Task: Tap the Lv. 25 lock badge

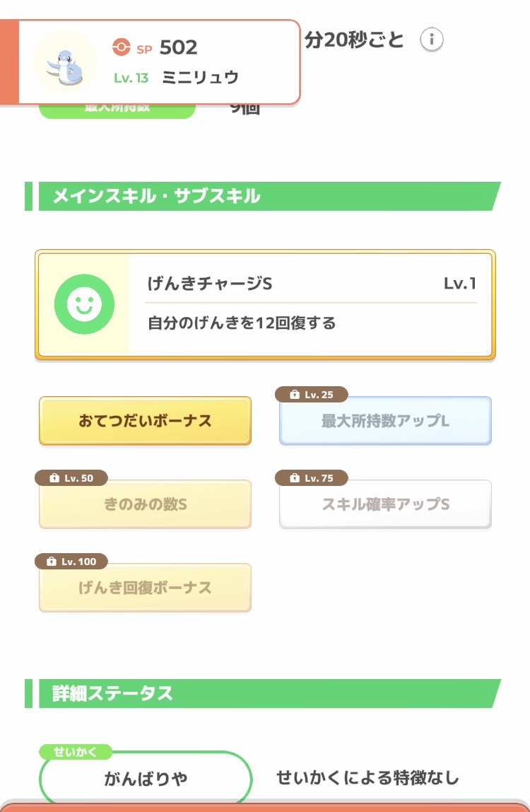Action: (x=312, y=395)
